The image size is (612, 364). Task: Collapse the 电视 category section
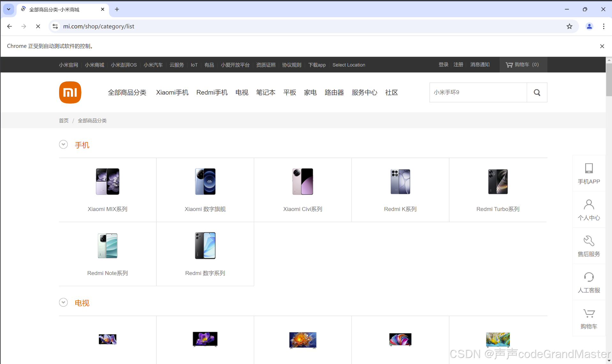(64, 302)
